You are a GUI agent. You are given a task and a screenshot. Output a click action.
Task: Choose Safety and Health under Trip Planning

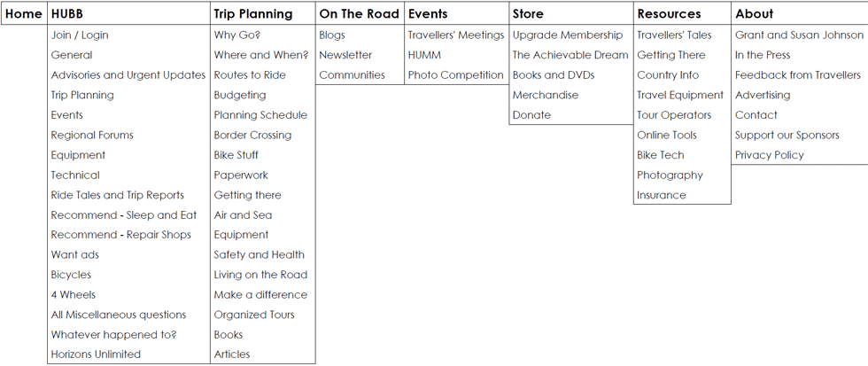pyautogui.click(x=259, y=254)
